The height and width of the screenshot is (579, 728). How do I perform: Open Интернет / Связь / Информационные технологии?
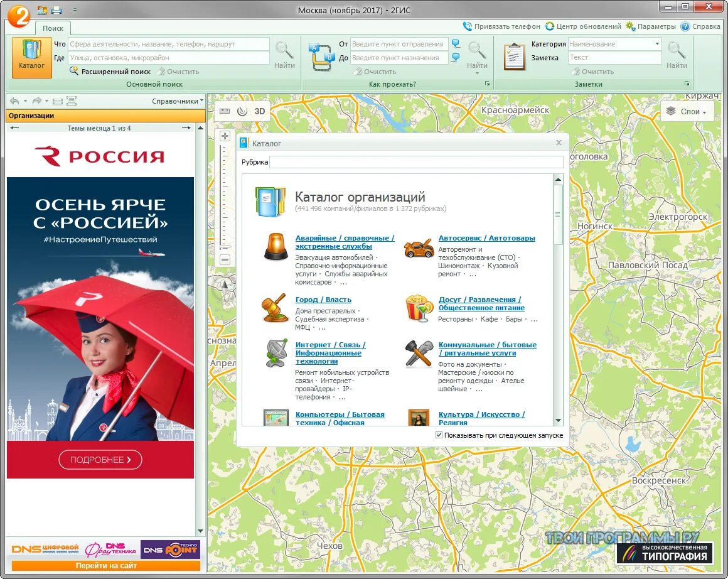click(x=330, y=353)
